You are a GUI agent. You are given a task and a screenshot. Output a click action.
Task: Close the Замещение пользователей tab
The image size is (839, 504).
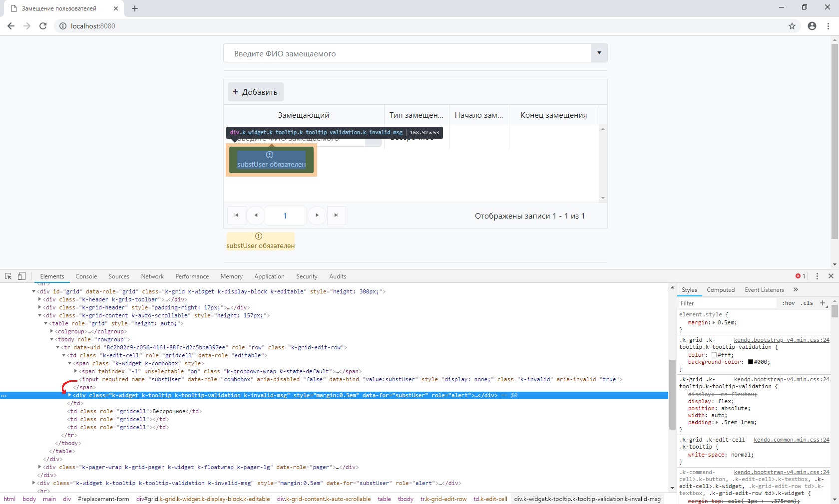(x=116, y=8)
